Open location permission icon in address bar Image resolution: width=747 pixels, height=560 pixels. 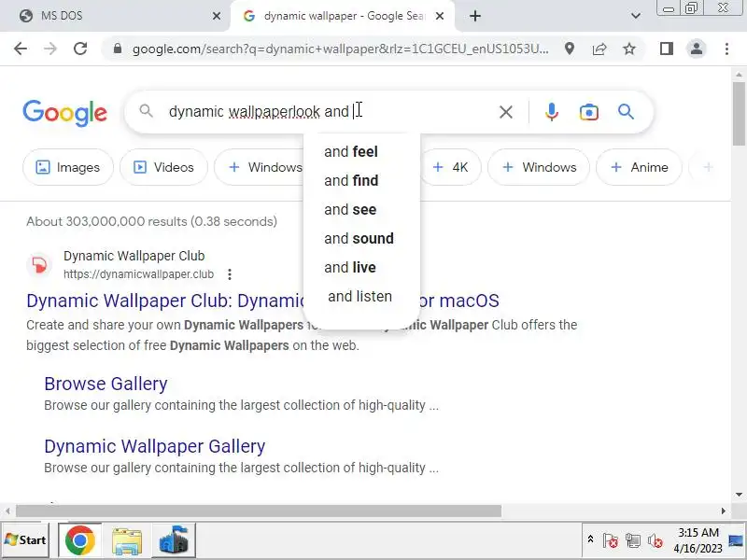point(570,49)
